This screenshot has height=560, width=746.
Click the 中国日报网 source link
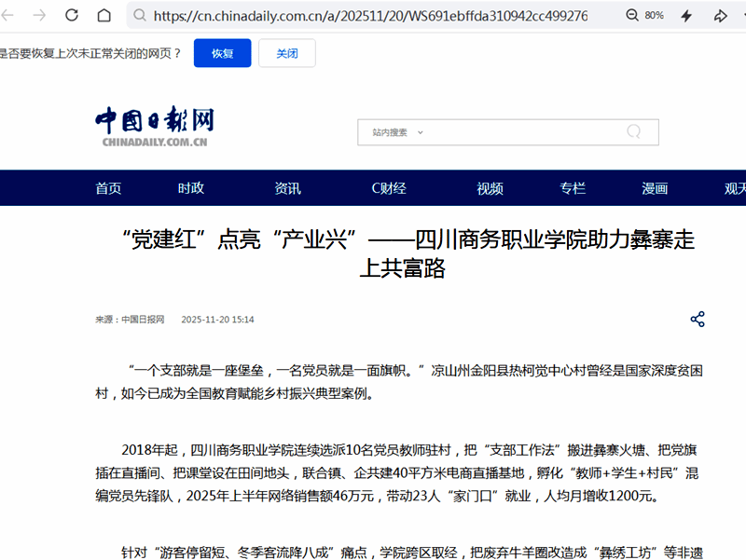click(x=142, y=320)
